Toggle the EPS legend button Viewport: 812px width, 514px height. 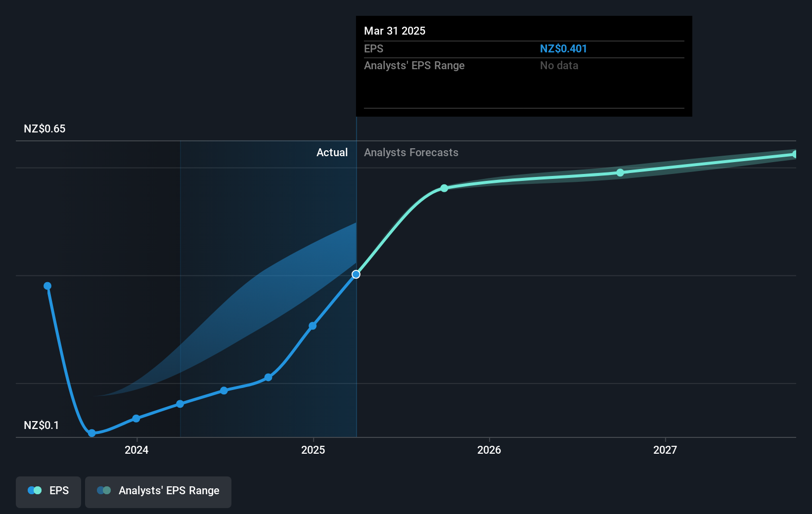click(x=48, y=492)
